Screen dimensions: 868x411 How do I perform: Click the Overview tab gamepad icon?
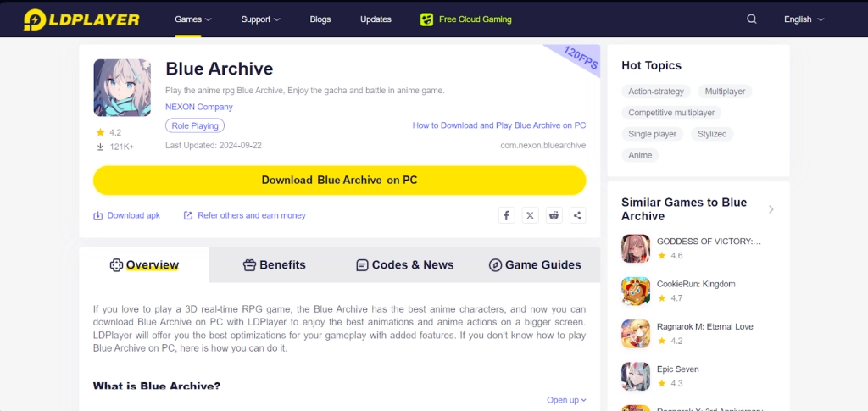click(x=116, y=265)
